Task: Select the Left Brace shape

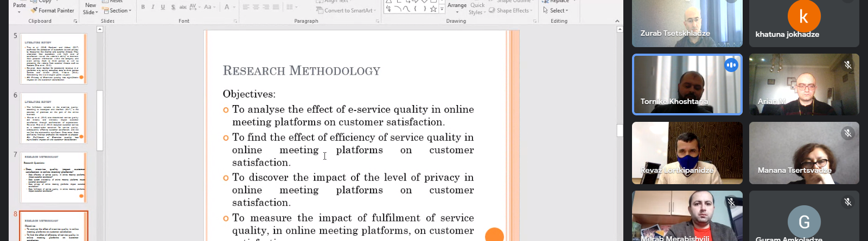Action: [415, 9]
